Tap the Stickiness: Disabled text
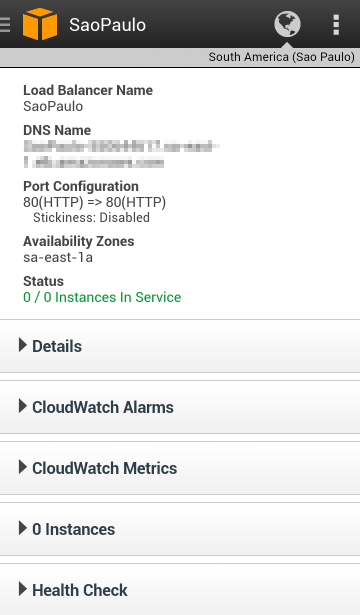The width and height of the screenshot is (360, 615). point(91,217)
